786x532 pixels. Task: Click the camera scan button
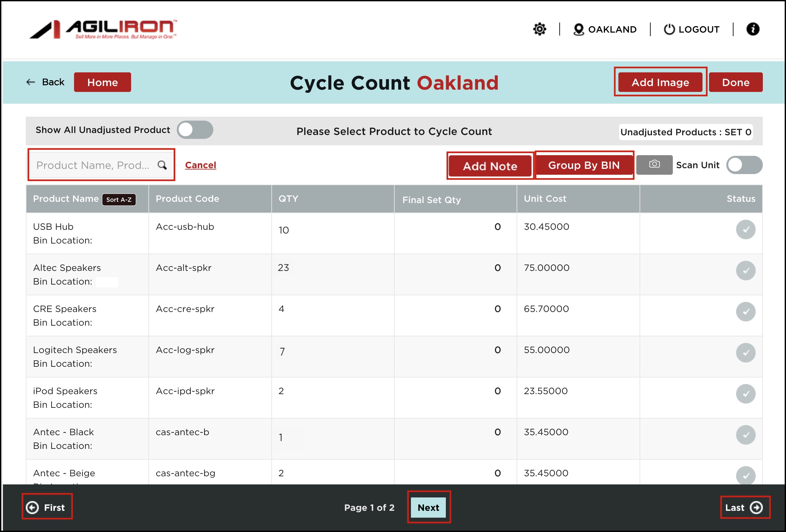click(654, 165)
